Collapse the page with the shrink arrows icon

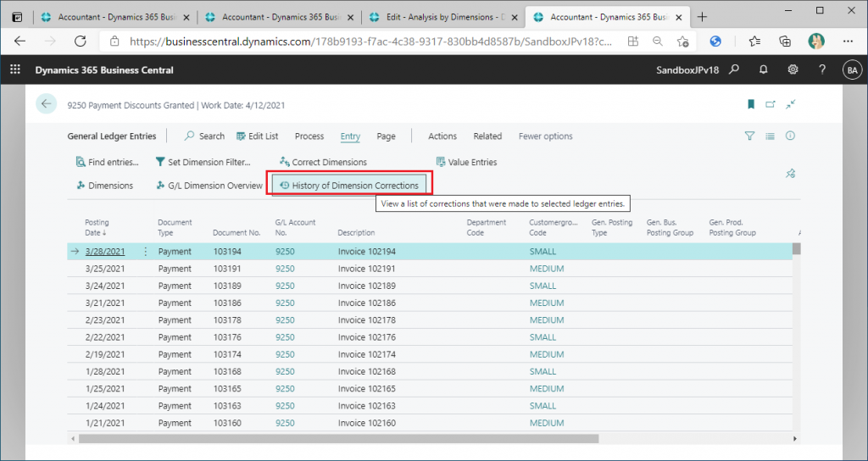[x=791, y=104]
